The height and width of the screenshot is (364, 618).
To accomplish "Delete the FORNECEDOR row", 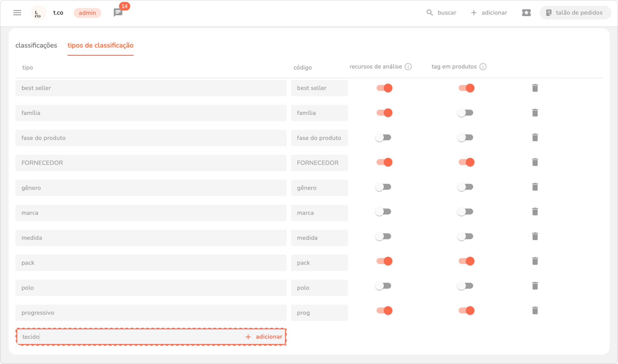I will [x=535, y=162].
